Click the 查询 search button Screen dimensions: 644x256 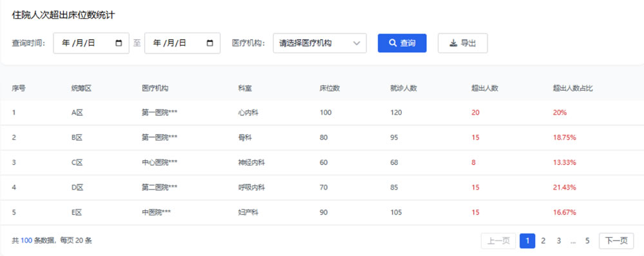pyautogui.click(x=402, y=43)
